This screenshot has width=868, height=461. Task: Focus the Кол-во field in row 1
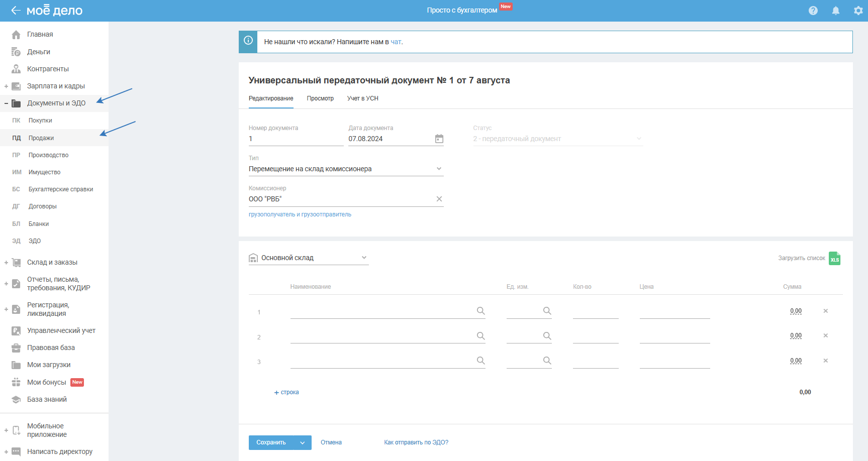[x=596, y=312]
